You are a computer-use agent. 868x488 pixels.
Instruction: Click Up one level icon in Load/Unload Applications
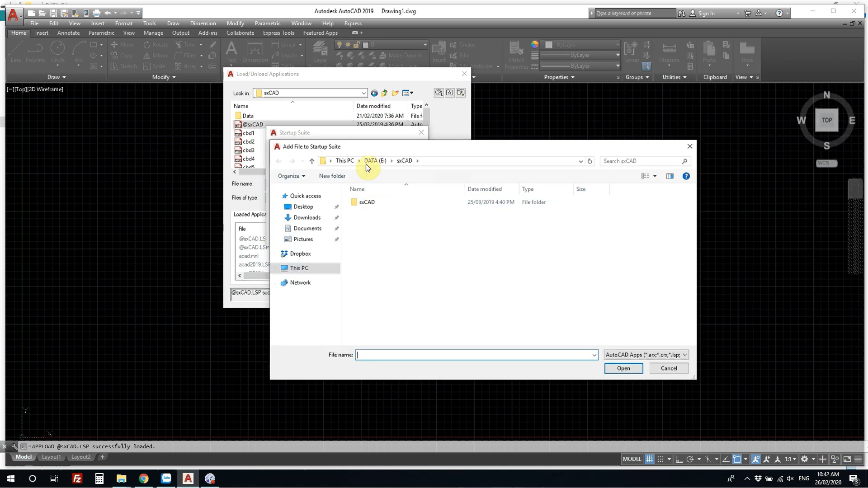385,93
